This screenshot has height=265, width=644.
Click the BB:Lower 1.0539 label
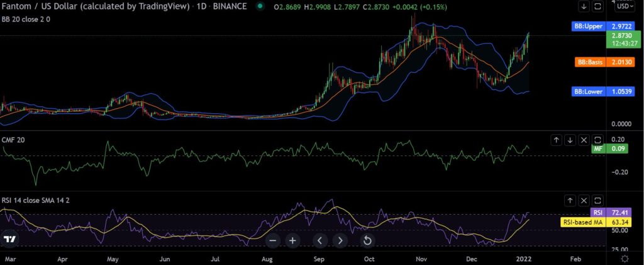[x=603, y=91]
